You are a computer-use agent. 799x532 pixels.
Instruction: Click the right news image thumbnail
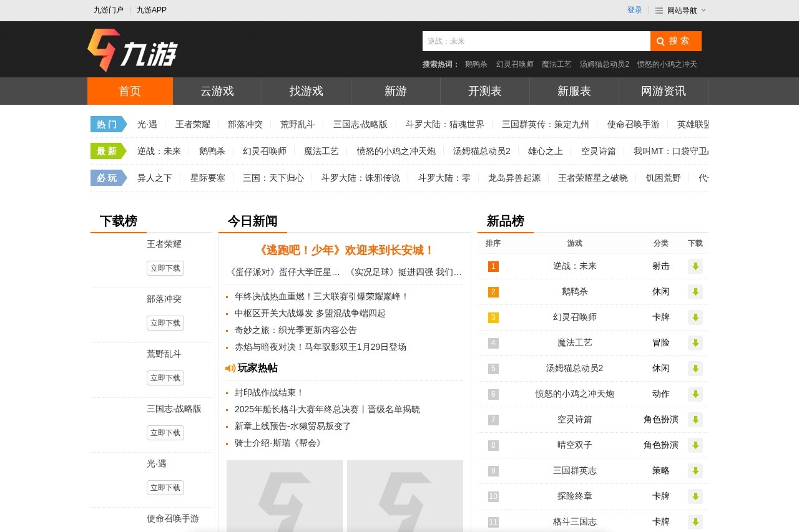[405, 496]
